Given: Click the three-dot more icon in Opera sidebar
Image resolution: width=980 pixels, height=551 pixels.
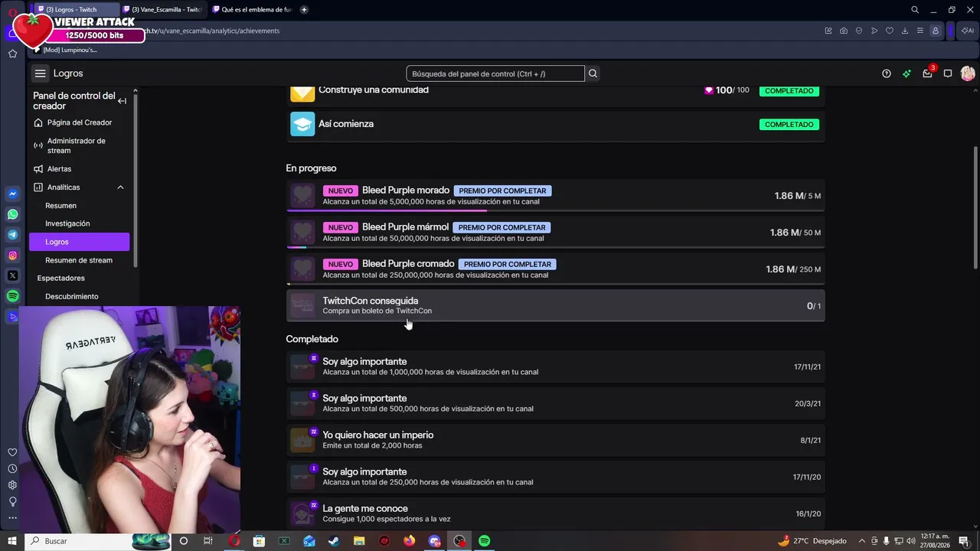Looking at the screenshot, I should (12, 518).
